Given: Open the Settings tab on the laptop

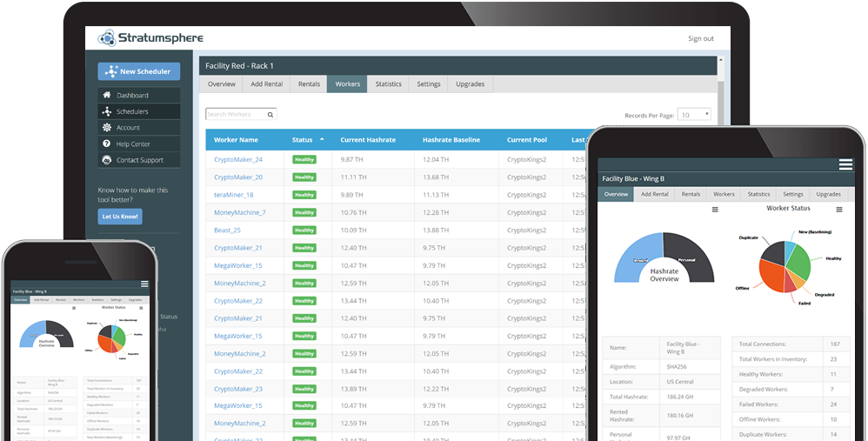Looking at the screenshot, I should 429,84.
